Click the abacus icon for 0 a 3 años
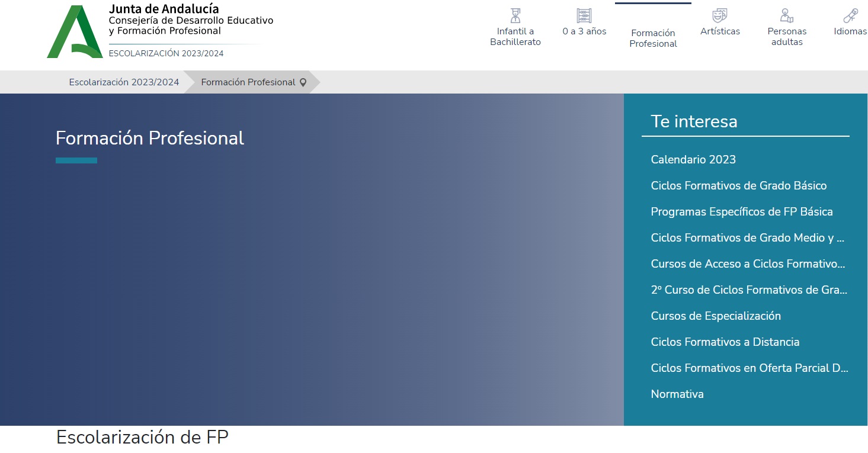This screenshot has height=453, width=868. (x=584, y=15)
